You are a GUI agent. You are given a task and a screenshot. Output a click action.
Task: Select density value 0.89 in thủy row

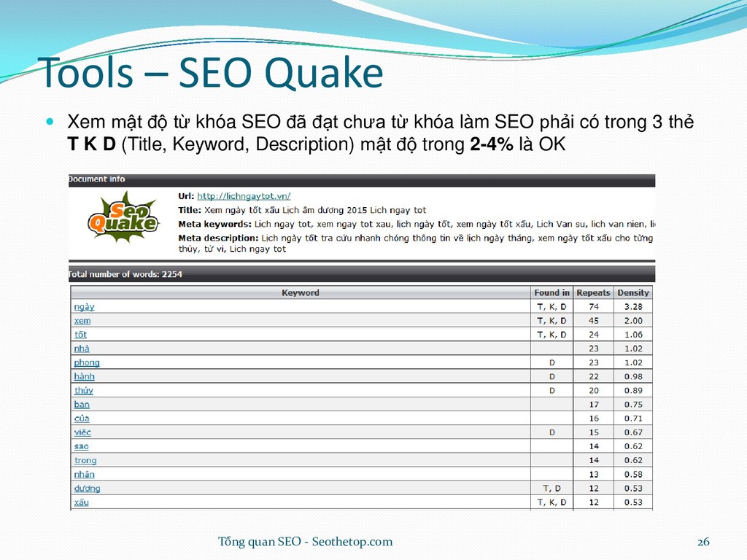pos(633,391)
